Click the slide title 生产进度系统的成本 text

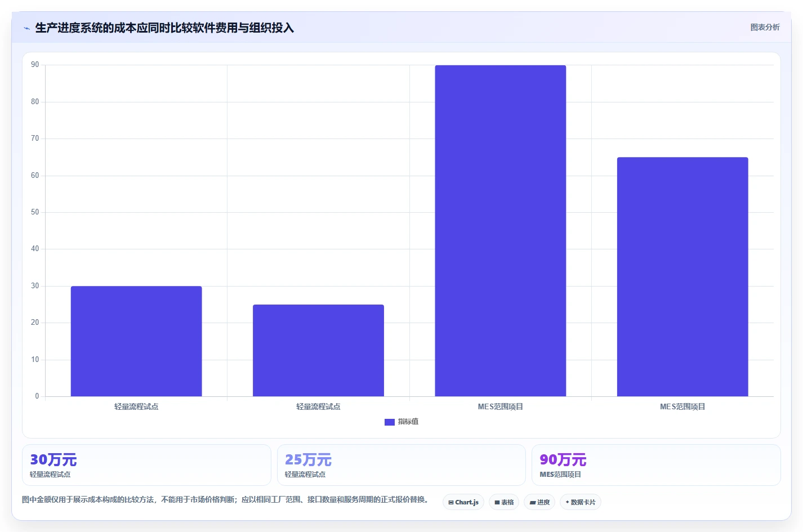pos(164,28)
